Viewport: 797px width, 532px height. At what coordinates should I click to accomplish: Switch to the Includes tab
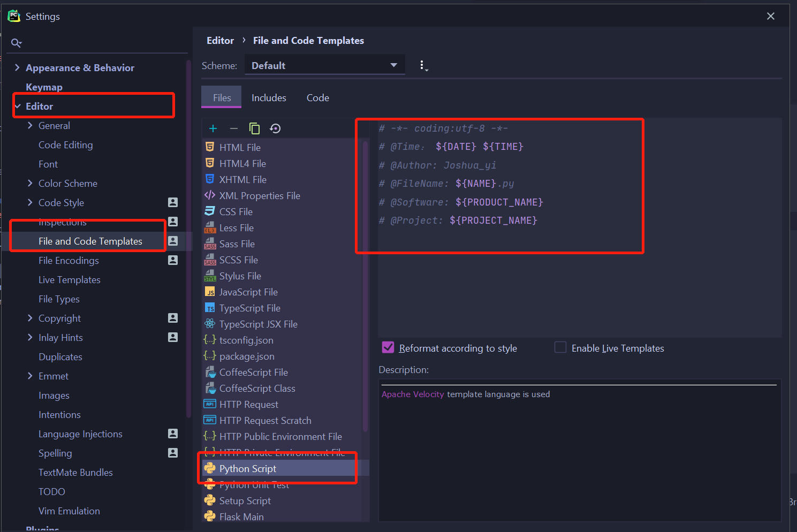click(x=269, y=97)
